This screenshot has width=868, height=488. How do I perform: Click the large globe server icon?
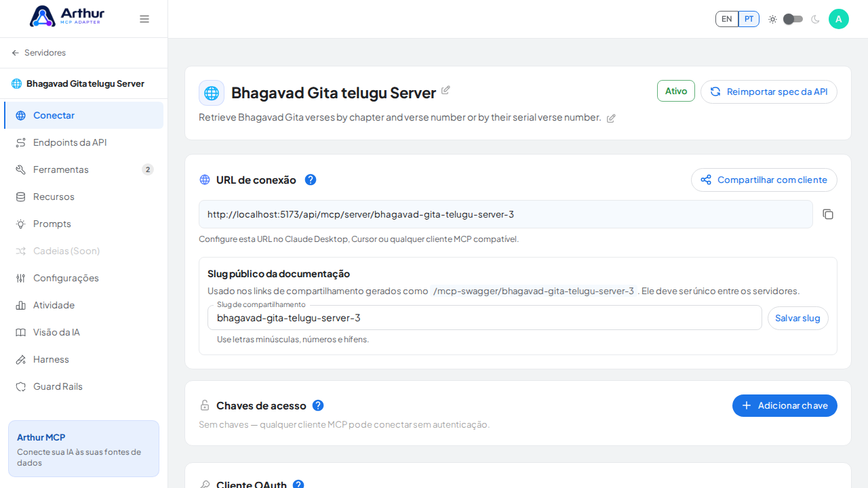point(212,93)
